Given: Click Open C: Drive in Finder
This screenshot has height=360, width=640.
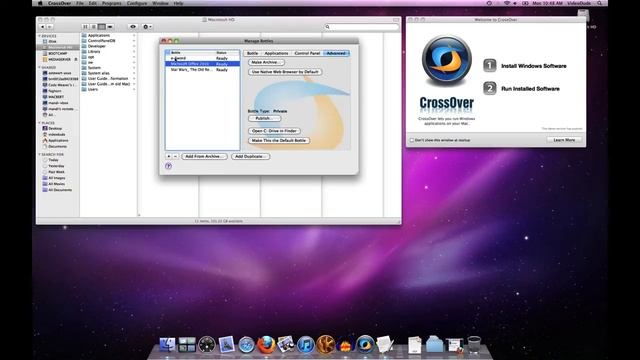Looking at the screenshot, I should pos(274,131).
